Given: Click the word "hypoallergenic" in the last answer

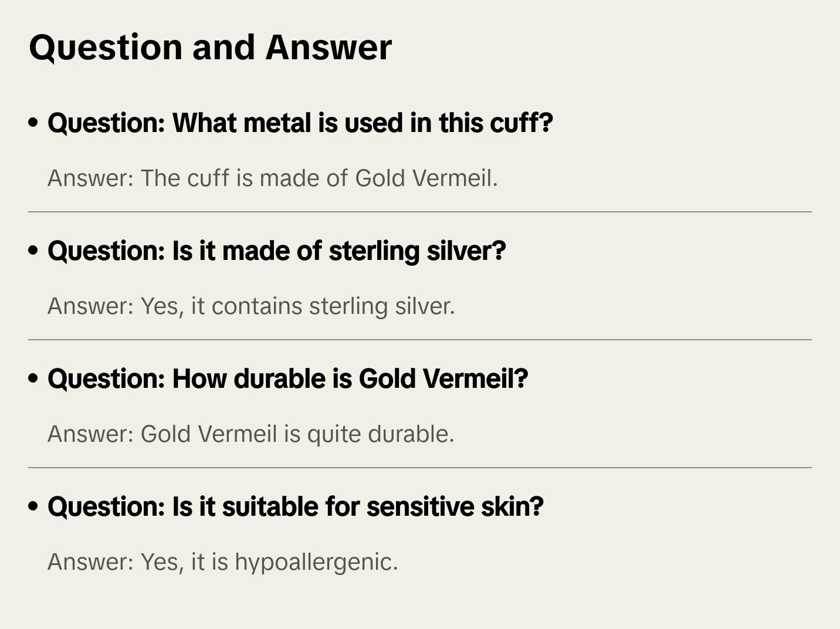Looking at the screenshot, I should (x=313, y=562).
